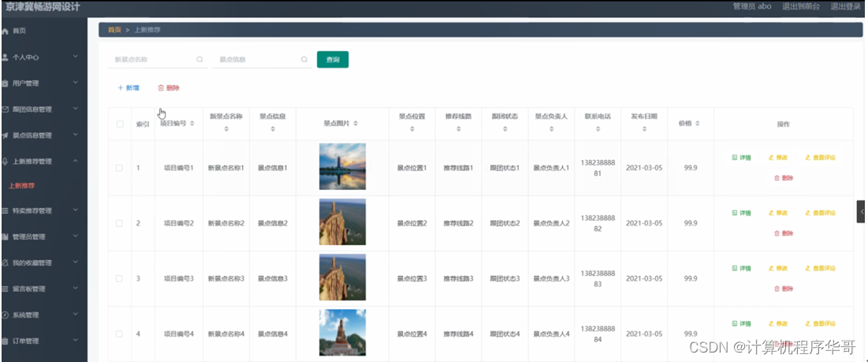The image size is (868, 362).
Task: Expand the 用户管理 sidebar menu
Action: pos(43,83)
